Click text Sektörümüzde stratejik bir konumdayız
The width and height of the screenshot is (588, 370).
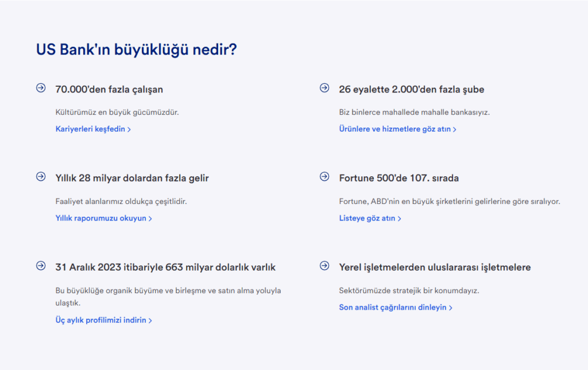click(x=409, y=291)
